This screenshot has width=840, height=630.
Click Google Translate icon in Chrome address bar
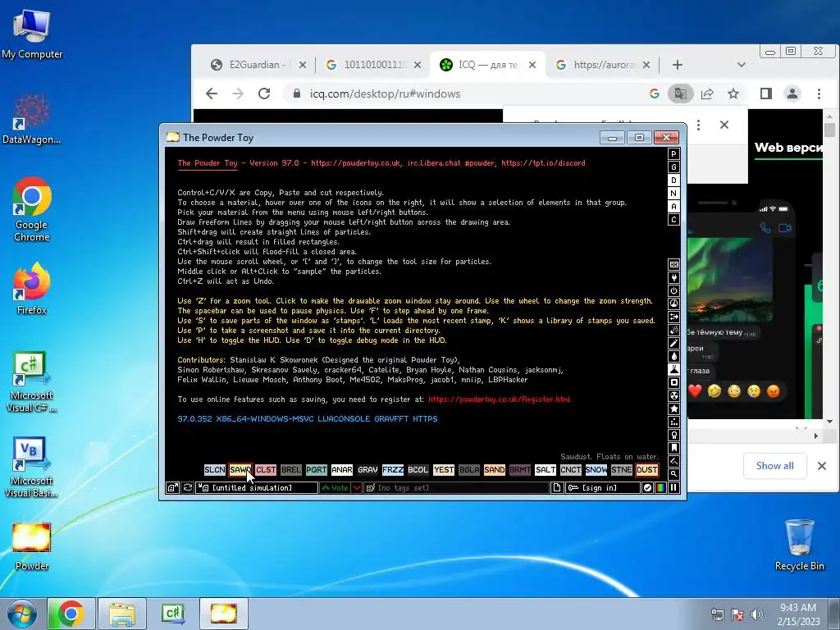680,94
